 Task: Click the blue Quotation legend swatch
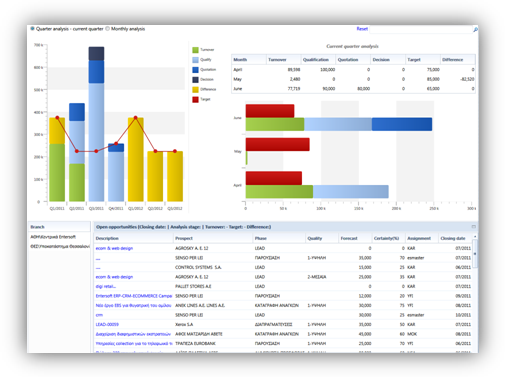coord(195,70)
